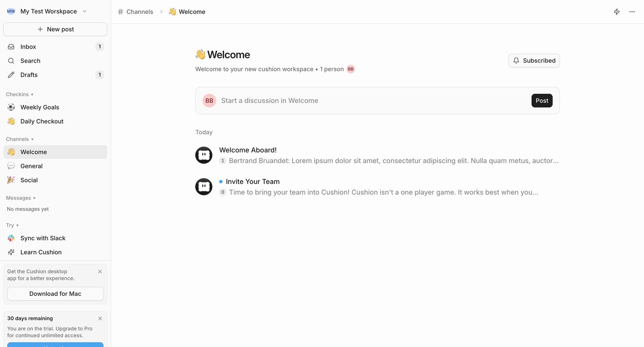Click the Daily Checkout waving hand icon
This screenshot has width=644, height=347.
pos(11,121)
